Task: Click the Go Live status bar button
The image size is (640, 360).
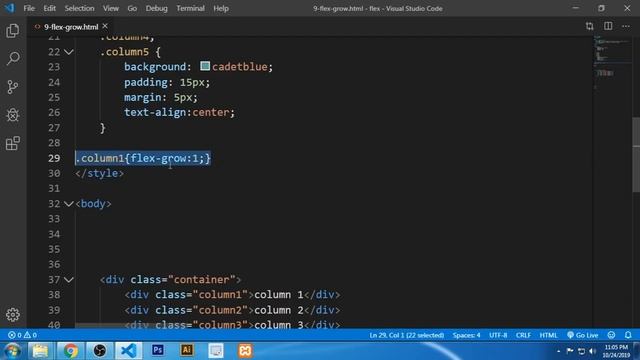Action: [x=582, y=335]
